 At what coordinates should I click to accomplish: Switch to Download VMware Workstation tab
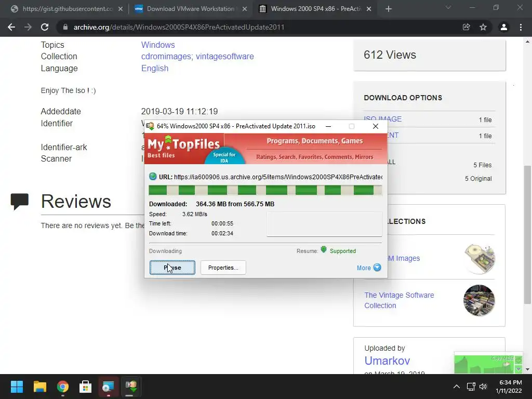pyautogui.click(x=190, y=9)
